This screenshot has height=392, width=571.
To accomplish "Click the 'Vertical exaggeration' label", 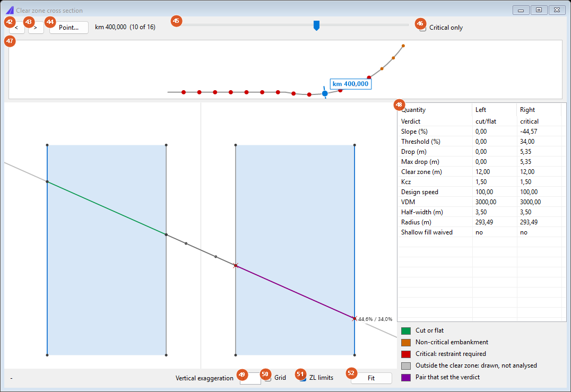I will [x=204, y=378].
